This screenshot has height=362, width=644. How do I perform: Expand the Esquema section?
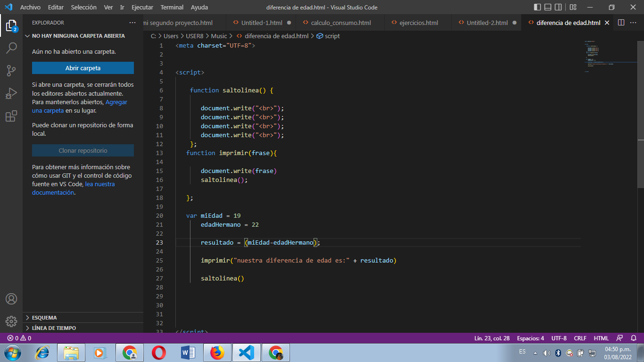[x=83, y=318]
